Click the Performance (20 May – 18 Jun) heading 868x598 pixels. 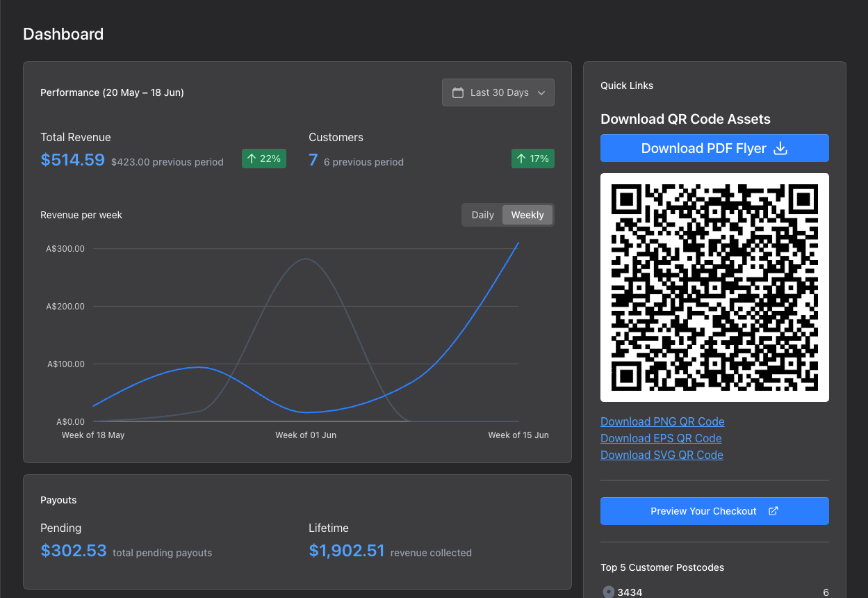point(112,92)
